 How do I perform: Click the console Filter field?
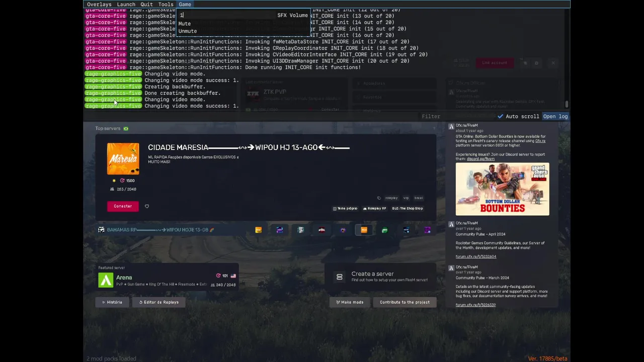pos(457,116)
